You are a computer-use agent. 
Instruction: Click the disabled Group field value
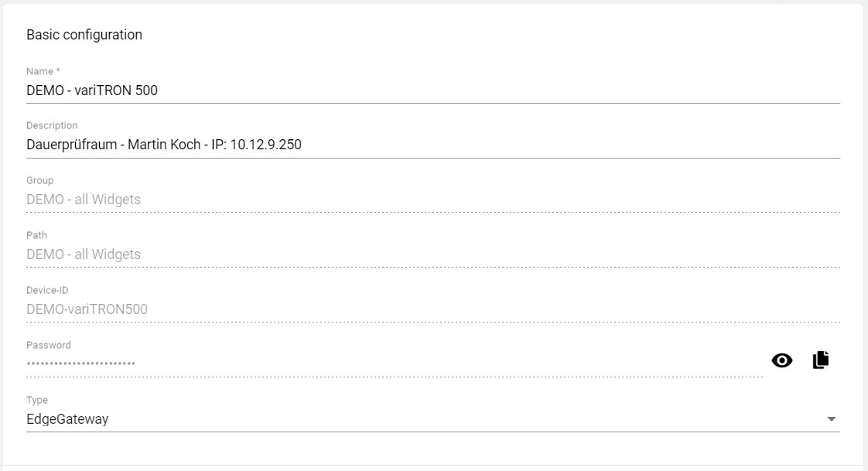pyautogui.click(x=84, y=200)
